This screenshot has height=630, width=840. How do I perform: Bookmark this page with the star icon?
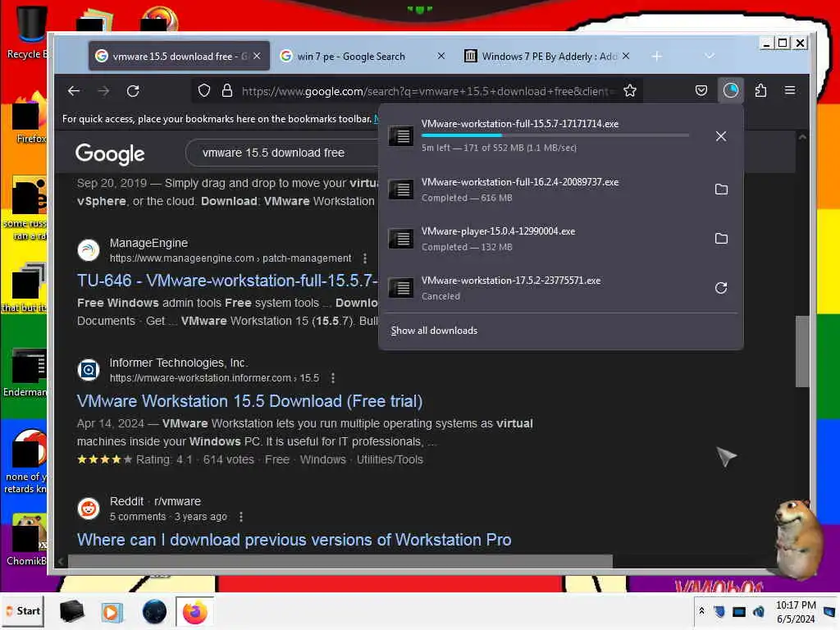[x=630, y=90]
